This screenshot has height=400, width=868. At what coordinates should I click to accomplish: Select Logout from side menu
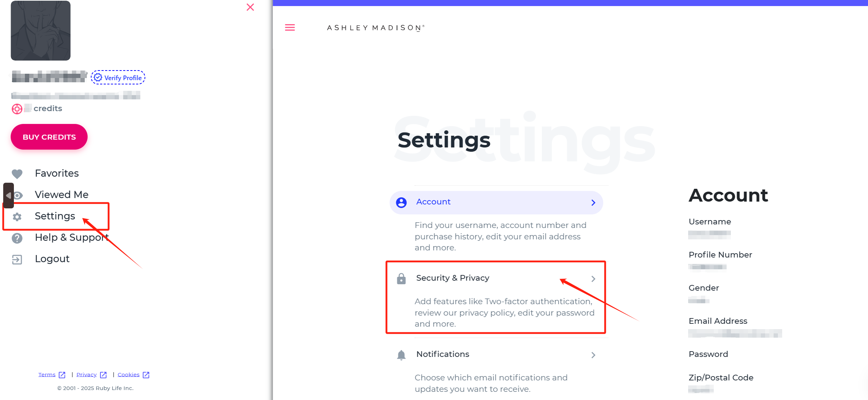(x=52, y=259)
